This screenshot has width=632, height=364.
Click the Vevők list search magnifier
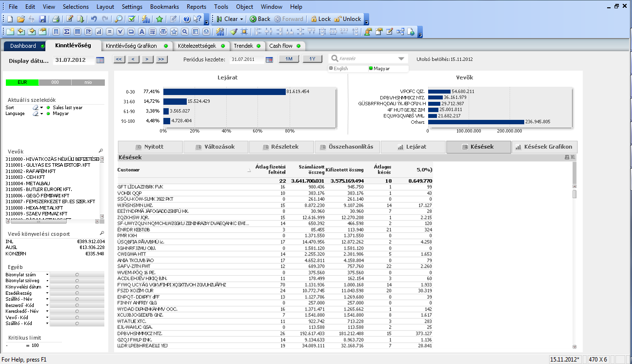tap(101, 151)
